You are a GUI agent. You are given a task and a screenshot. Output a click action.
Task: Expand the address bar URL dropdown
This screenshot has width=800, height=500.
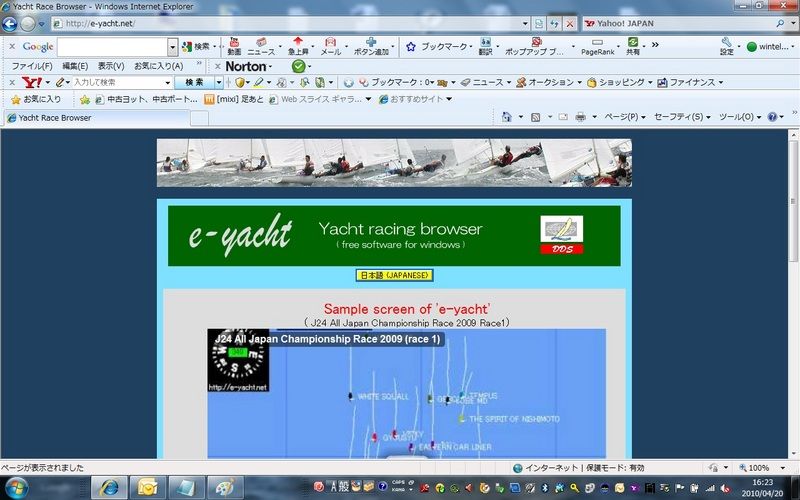[525, 23]
